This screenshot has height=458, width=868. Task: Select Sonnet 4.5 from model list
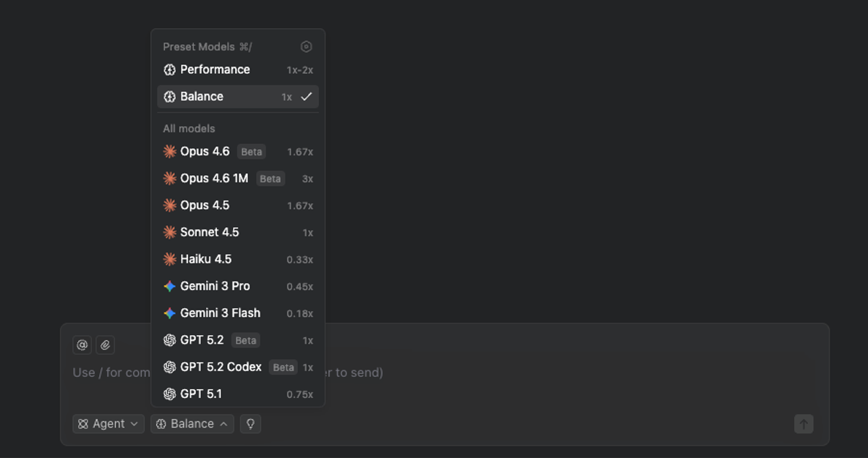238,232
